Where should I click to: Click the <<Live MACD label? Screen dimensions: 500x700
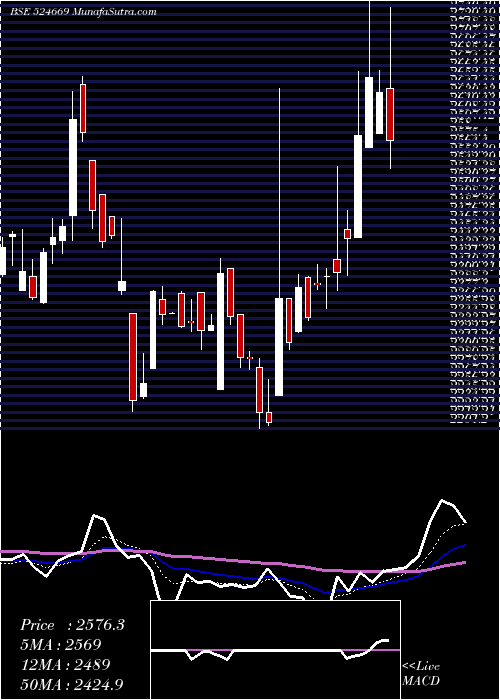click(421, 674)
